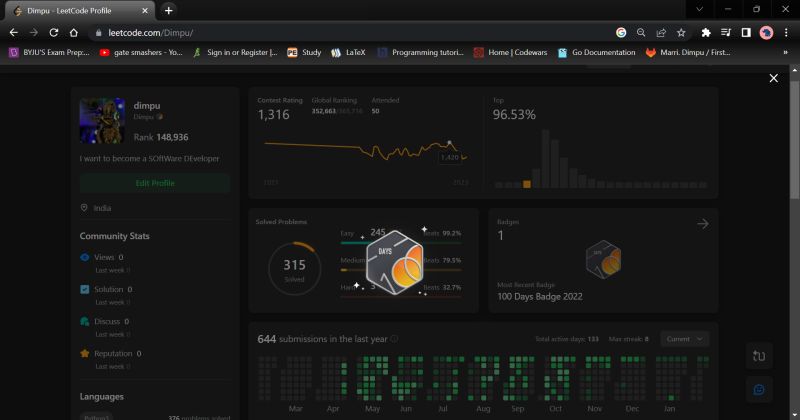Click the Medium problems progress bar
This screenshot has width=800, height=420.
[401, 270]
